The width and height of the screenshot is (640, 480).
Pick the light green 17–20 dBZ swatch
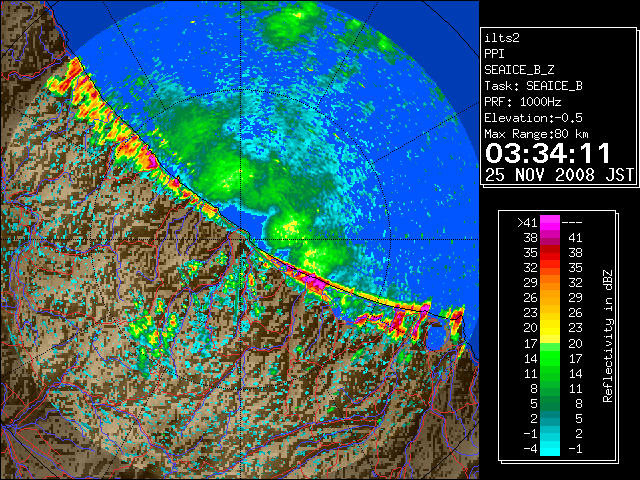[550, 343]
